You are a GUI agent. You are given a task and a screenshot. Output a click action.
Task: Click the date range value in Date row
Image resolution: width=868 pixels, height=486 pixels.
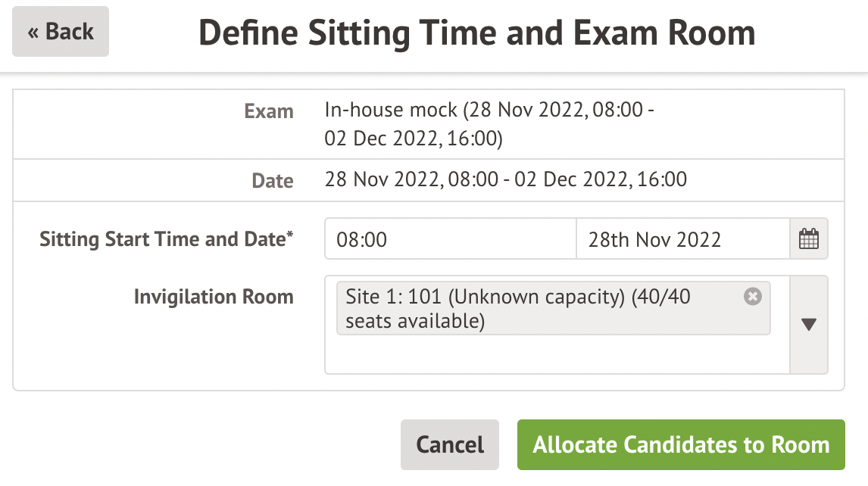(505, 180)
